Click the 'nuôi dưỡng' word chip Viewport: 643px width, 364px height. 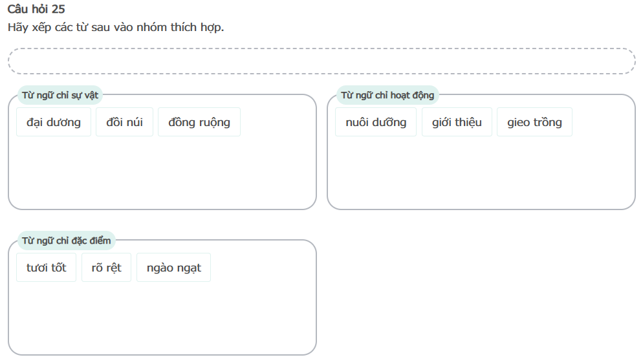[x=376, y=122]
